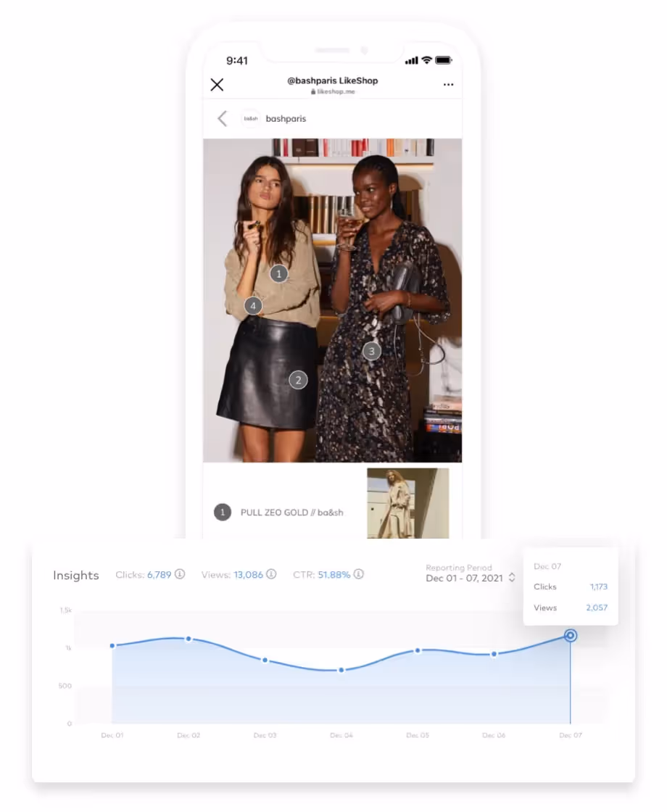Viewport: 667px width, 812px height.
Task: Select product tag number 1 on photo
Action: (279, 273)
